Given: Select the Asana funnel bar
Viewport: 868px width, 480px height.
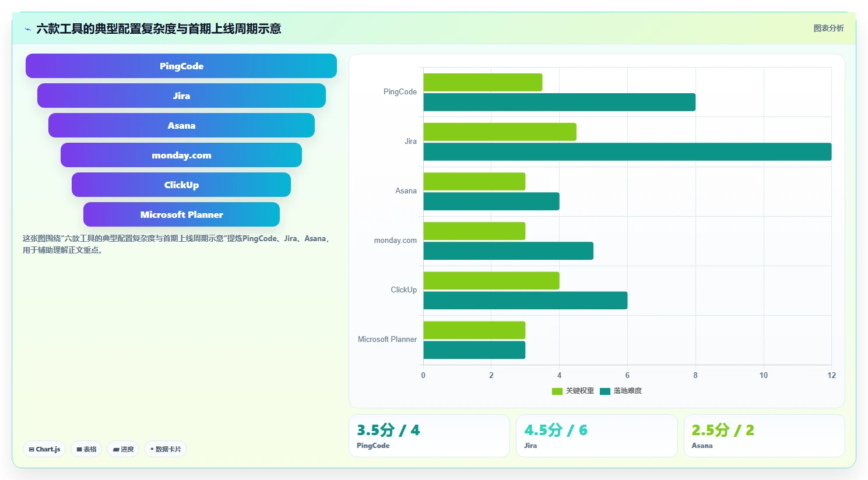Looking at the screenshot, I should [181, 125].
